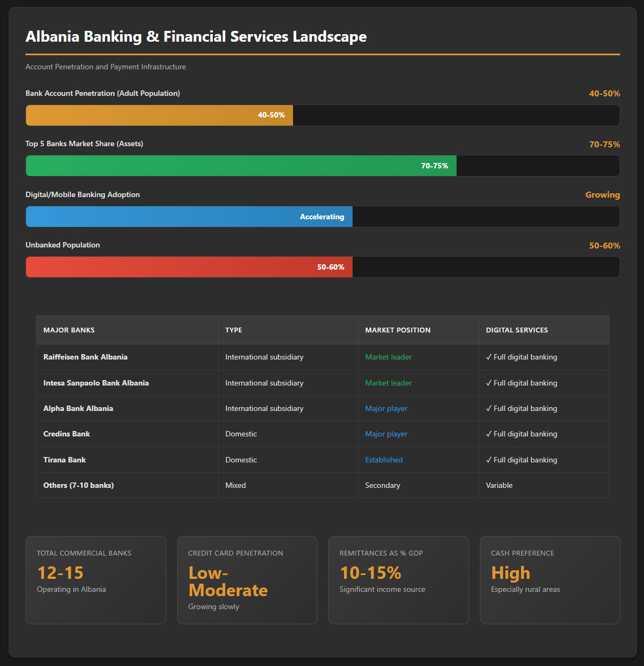Click Intesa Sanpaolo Bank Albania name
644x666 pixels.
pyautogui.click(x=96, y=383)
